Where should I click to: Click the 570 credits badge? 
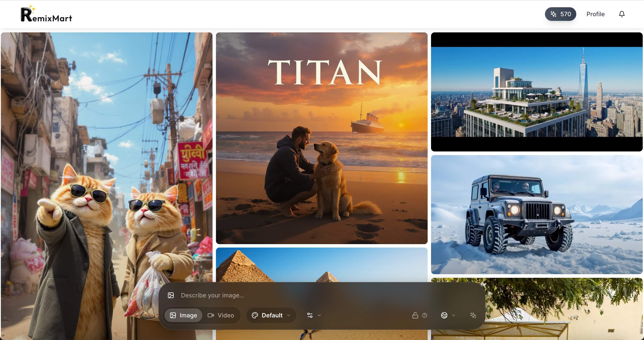pyautogui.click(x=560, y=14)
